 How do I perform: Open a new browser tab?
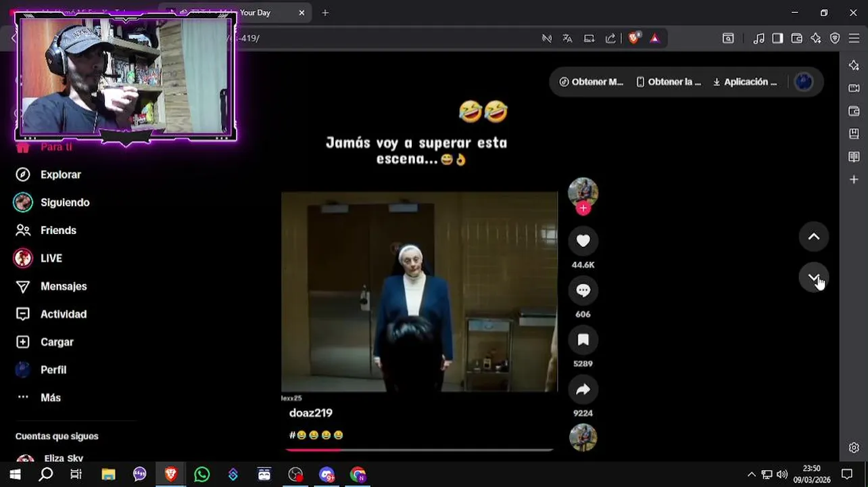(x=325, y=13)
